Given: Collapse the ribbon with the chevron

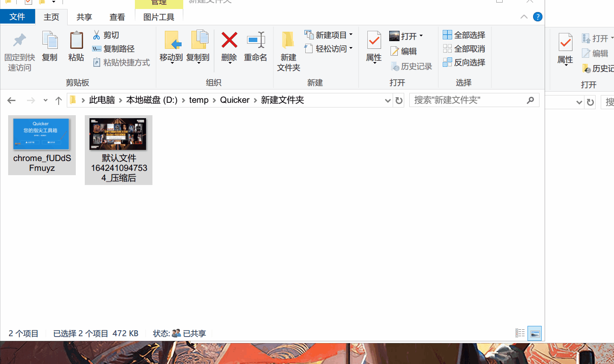Looking at the screenshot, I should pyautogui.click(x=524, y=17).
